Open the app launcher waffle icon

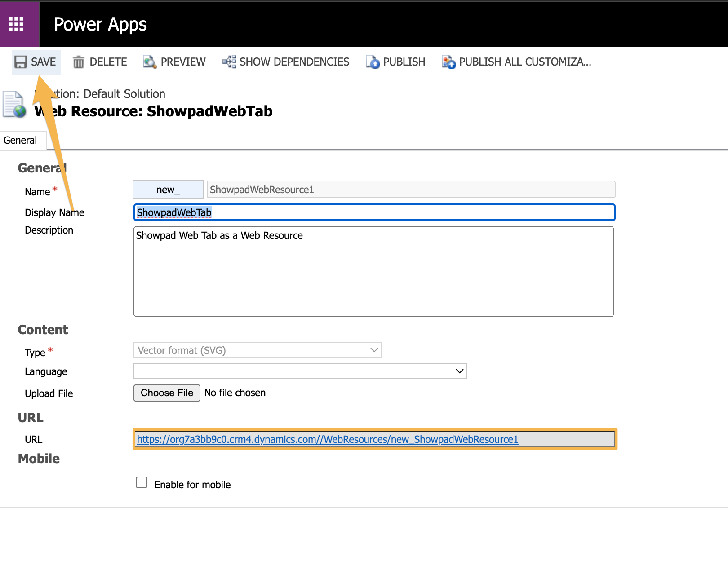16,24
